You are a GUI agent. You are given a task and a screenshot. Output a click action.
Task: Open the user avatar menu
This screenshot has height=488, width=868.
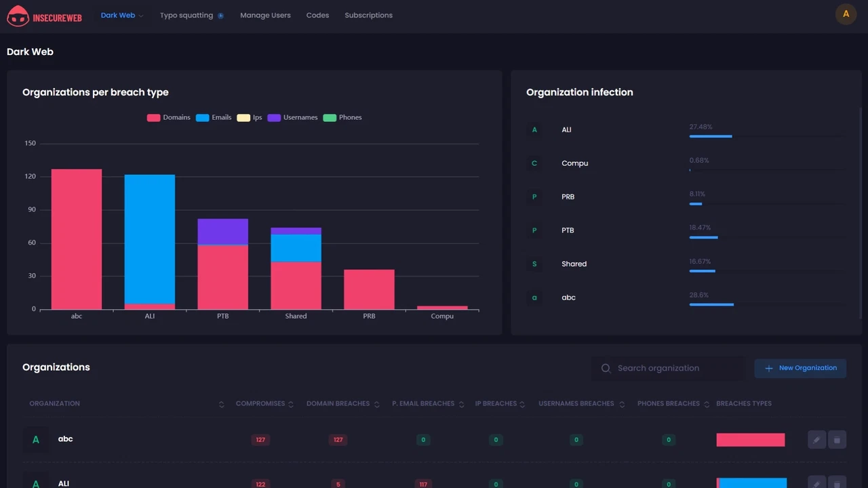click(x=846, y=14)
